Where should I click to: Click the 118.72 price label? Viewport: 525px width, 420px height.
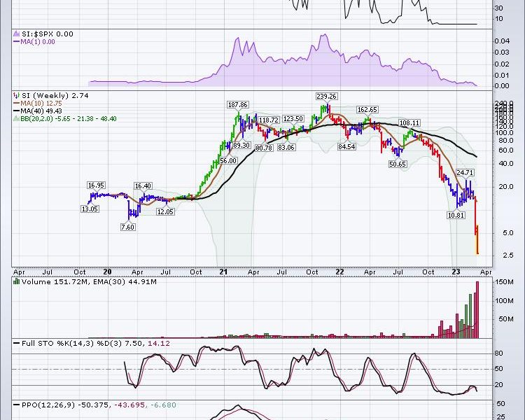click(269, 120)
